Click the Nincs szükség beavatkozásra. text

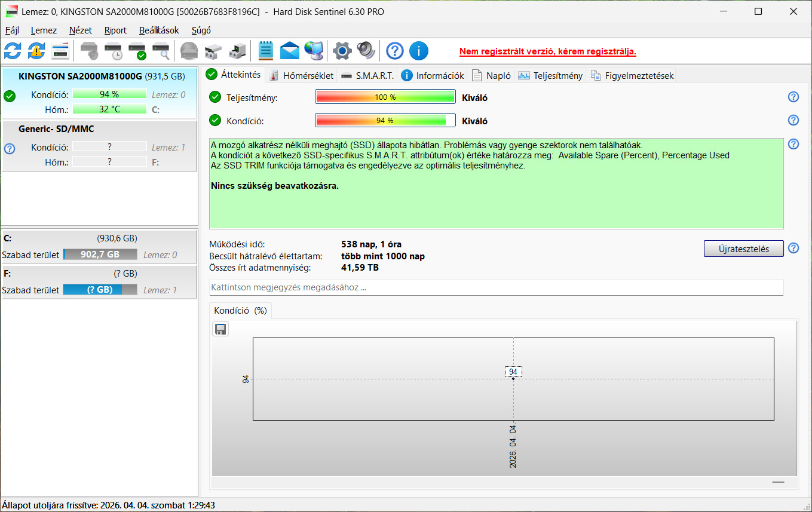click(275, 186)
